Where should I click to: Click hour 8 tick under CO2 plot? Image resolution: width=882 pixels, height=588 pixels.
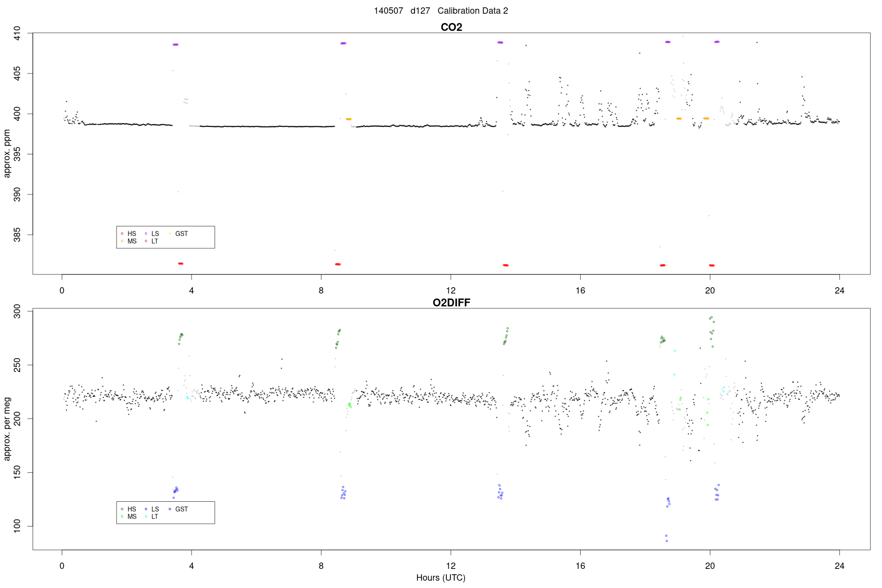tap(321, 291)
